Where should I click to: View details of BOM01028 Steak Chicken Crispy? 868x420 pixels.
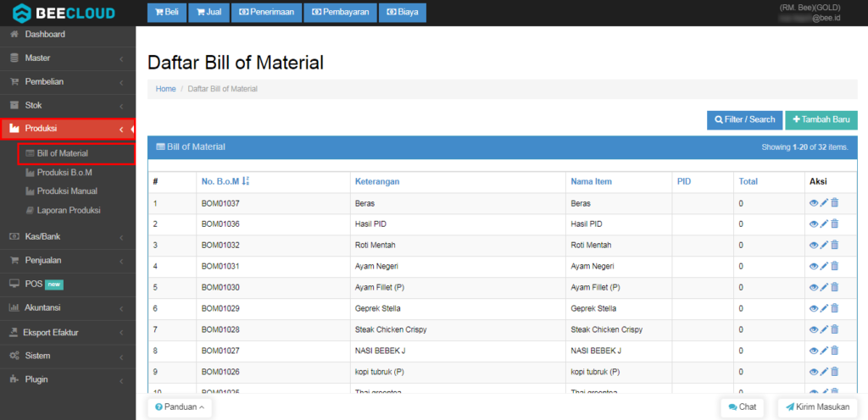pos(814,329)
